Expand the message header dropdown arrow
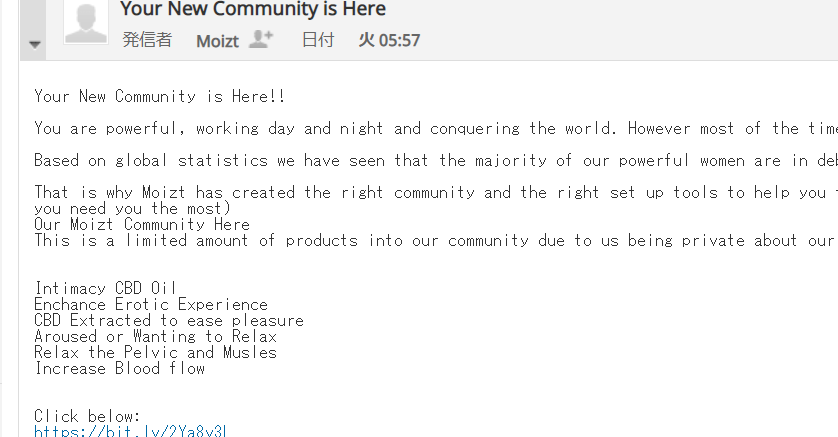Image resolution: width=838 pixels, height=437 pixels. (x=36, y=44)
